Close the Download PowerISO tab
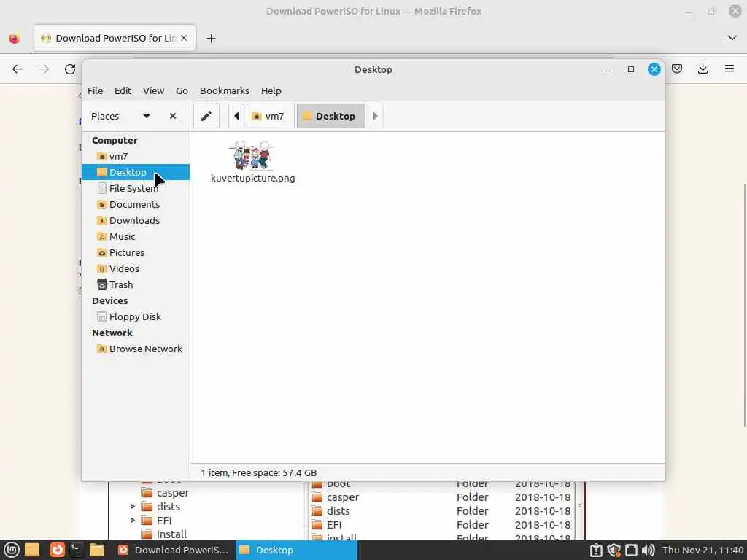The image size is (747, 560). (184, 38)
